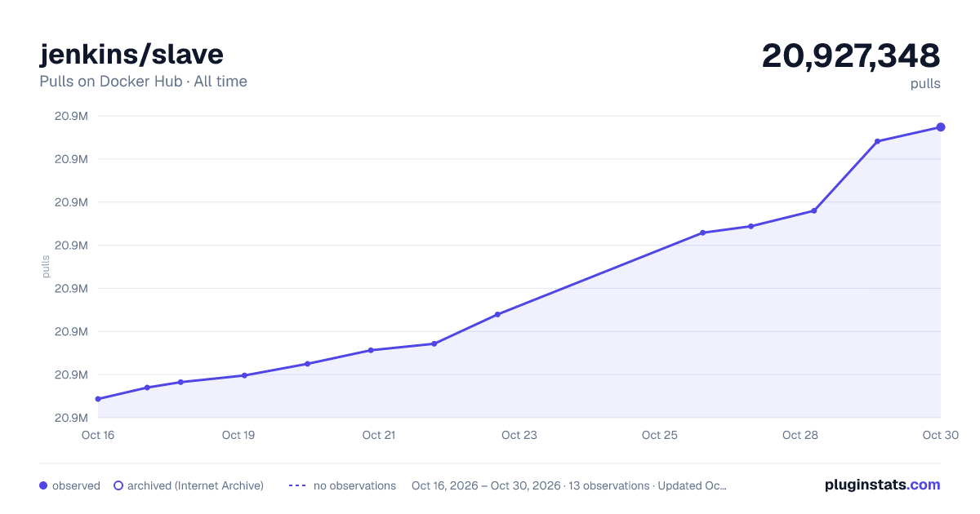
Task: Click the data point after Oct 28
Action: 877,141
